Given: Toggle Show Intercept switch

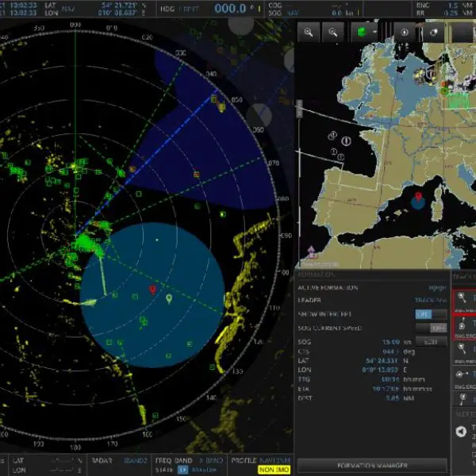Looking at the screenshot, I should [431, 314].
